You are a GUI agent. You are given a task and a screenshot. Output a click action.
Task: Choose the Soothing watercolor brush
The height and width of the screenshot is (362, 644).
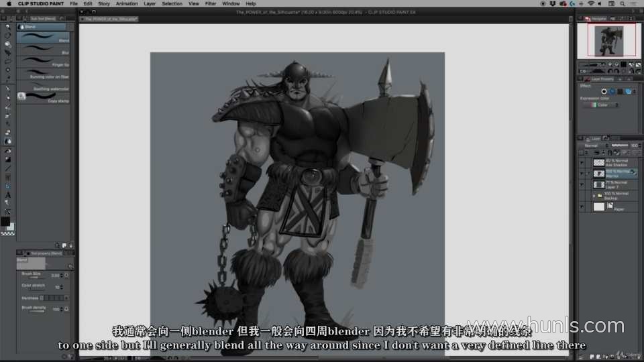coord(43,85)
